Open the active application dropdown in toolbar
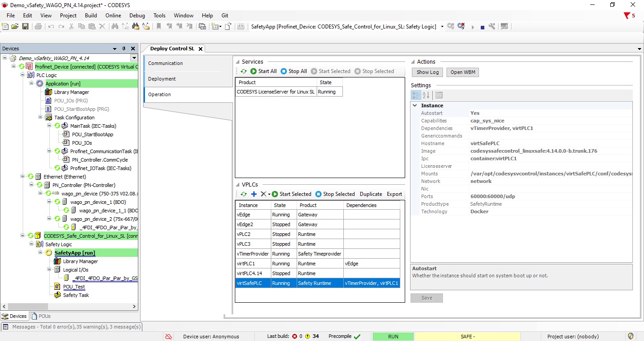 click(x=442, y=27)
